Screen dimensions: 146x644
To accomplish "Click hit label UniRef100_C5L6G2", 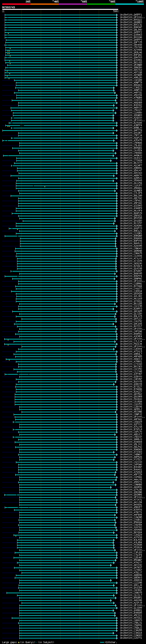I will pyautogui.click(x=131, y=145).
